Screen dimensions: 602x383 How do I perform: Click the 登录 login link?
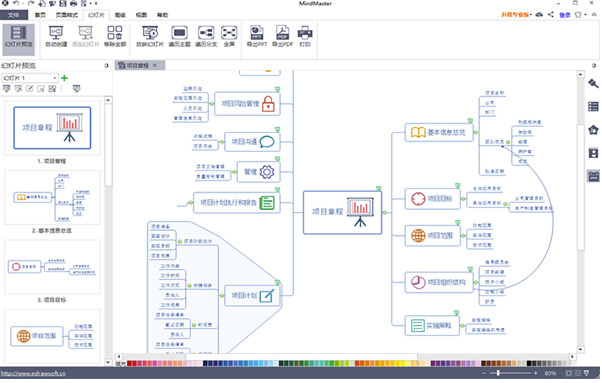coord(564,15)
